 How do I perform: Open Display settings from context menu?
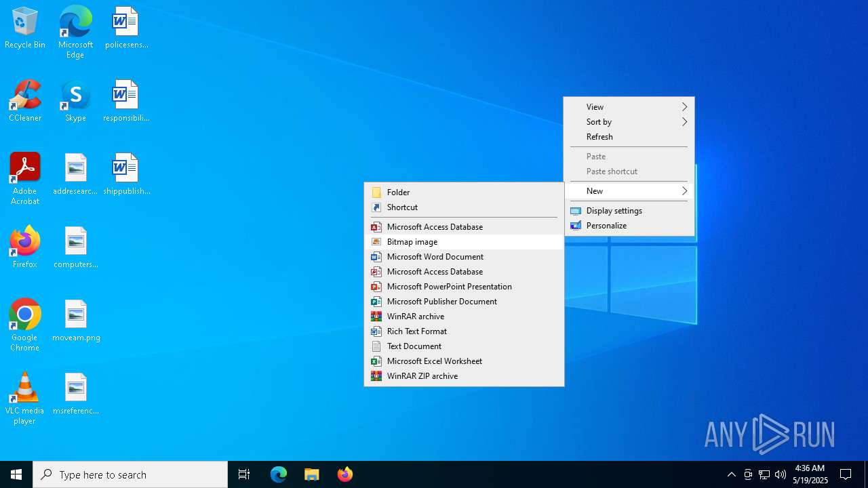629,210
